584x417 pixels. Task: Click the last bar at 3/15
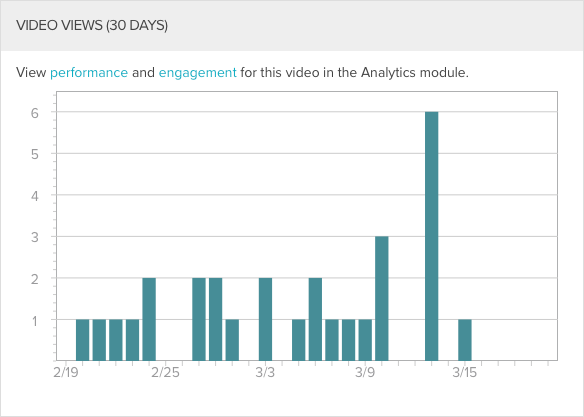pos(465,340)
